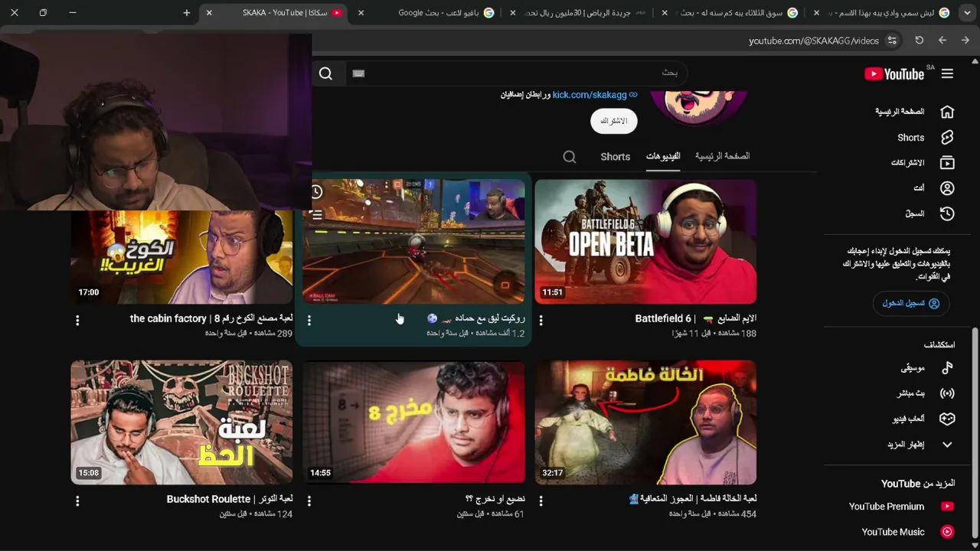
Task: Open more actions for Battlefield 6 video
Action: pos(541,321)
